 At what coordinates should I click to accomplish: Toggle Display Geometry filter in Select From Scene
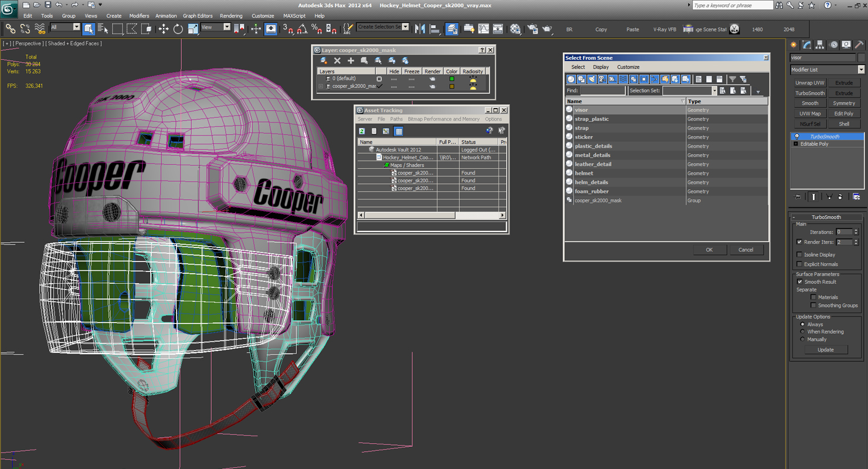(571, 79)
